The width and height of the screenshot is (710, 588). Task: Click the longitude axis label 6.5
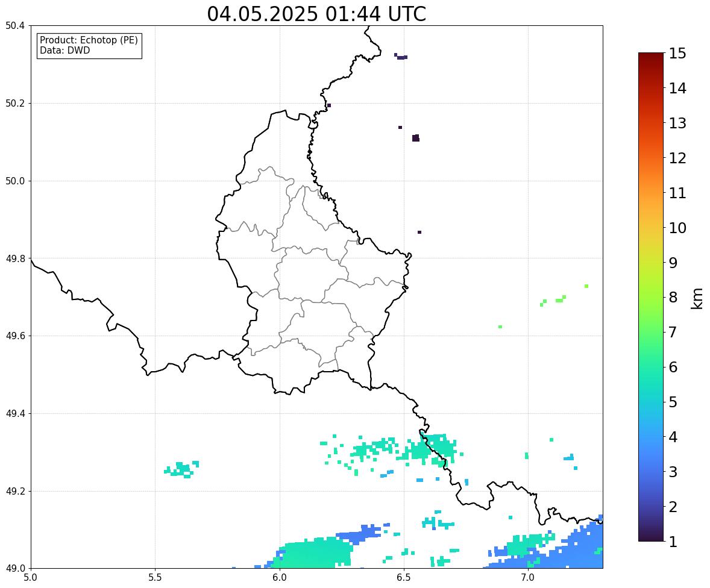click(404, 578)
